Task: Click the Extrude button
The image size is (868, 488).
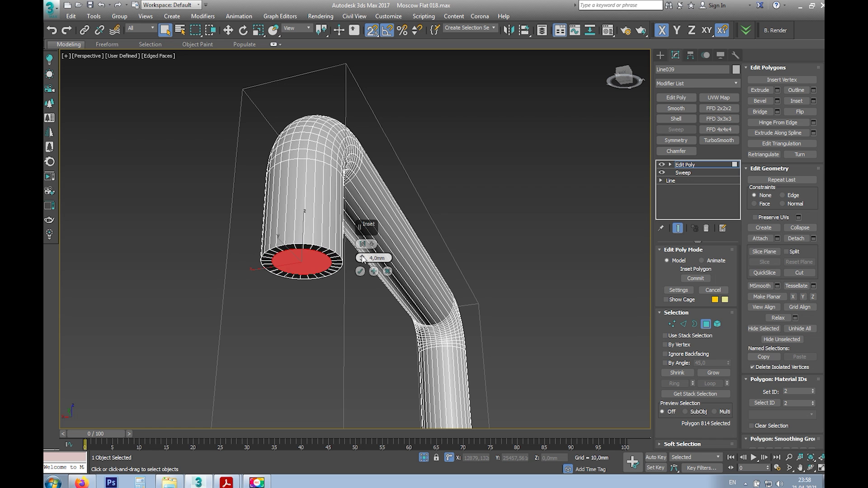Action: coord(759,90)
